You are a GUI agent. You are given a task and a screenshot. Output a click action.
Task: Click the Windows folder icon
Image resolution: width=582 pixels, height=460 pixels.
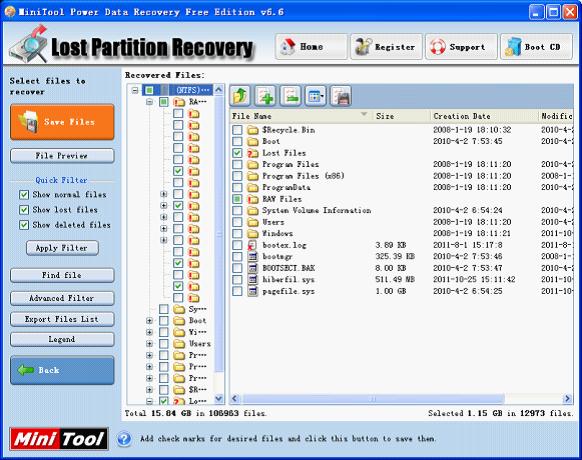[253, 234]
